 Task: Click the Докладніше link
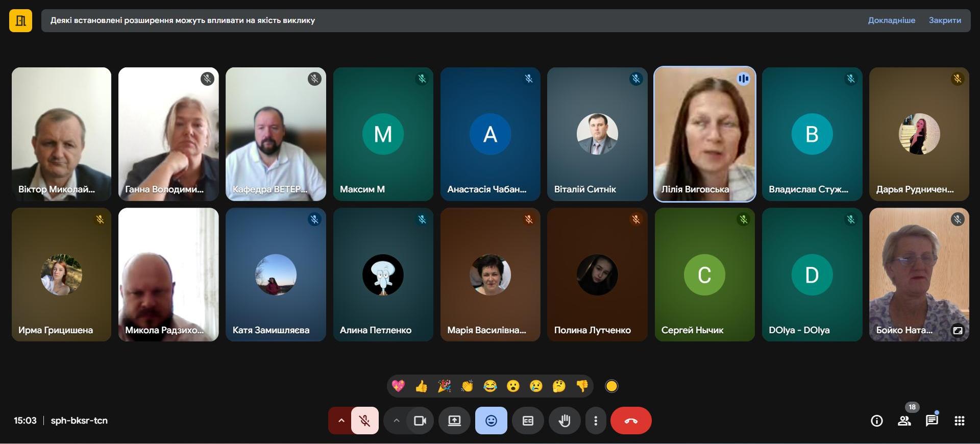click(891, 20)
